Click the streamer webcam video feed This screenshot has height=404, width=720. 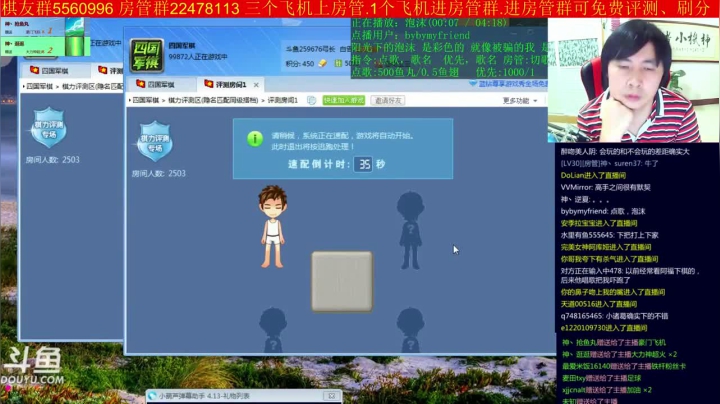[634, 80]
